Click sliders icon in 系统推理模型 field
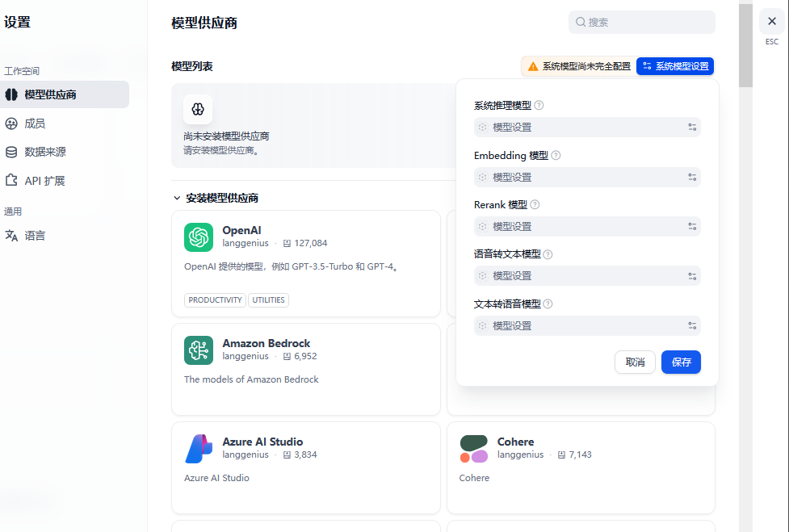 (x=692, y=128)
